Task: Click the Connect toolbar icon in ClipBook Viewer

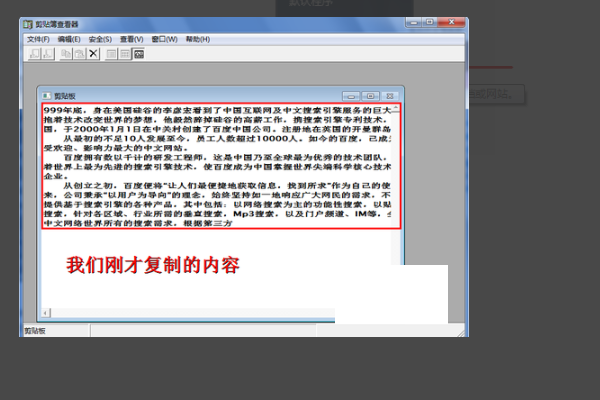Action: tap(34, 54)
